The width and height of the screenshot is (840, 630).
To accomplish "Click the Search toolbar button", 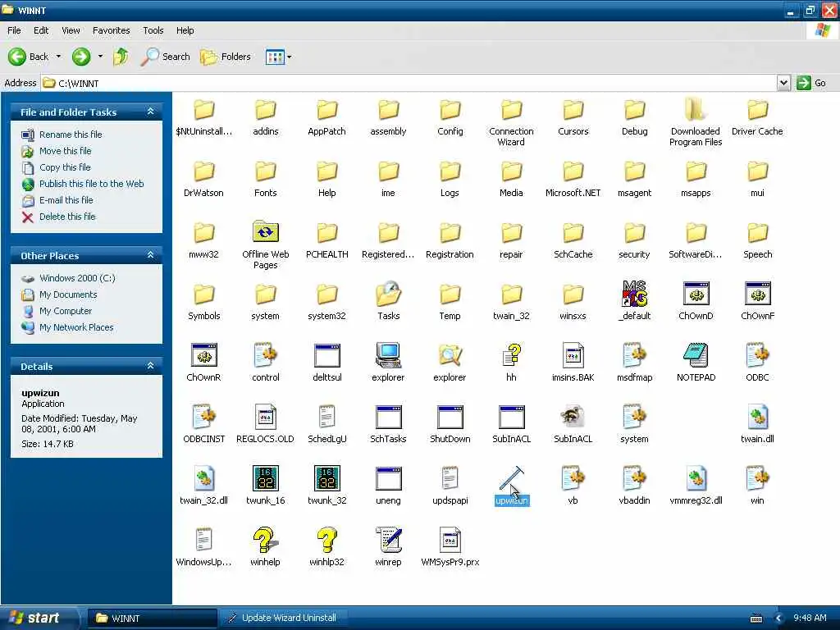I will coord(166,57).
